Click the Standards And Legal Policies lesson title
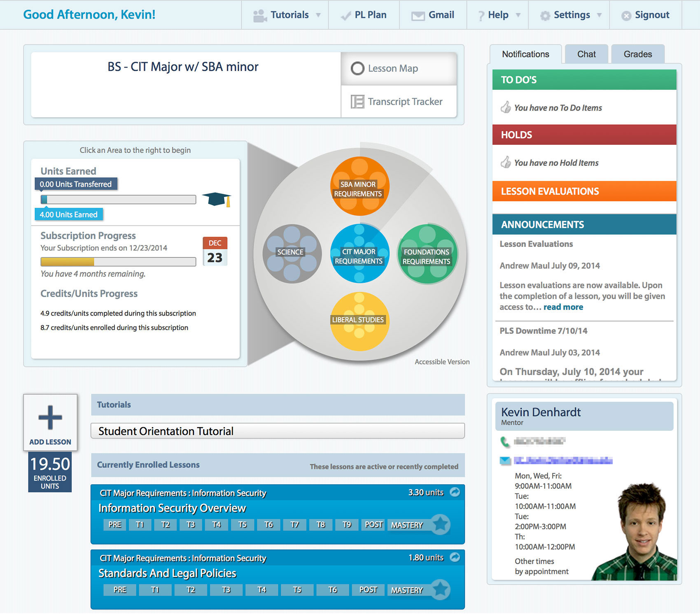Viewport: 700px width, 614px height. click(167, 573)
